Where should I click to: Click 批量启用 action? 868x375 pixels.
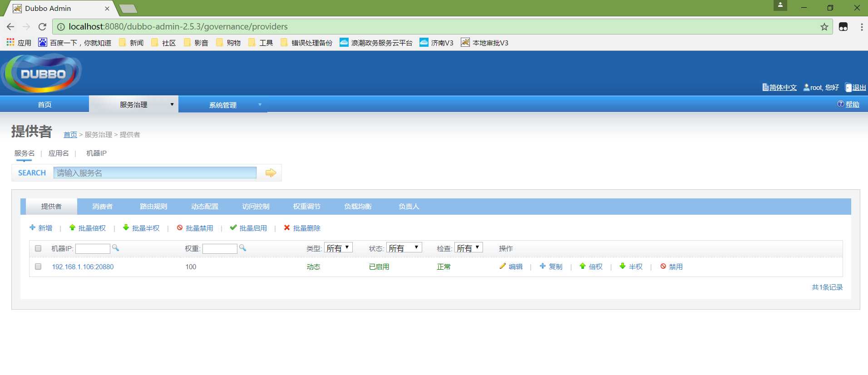click(x=248, y=228)
